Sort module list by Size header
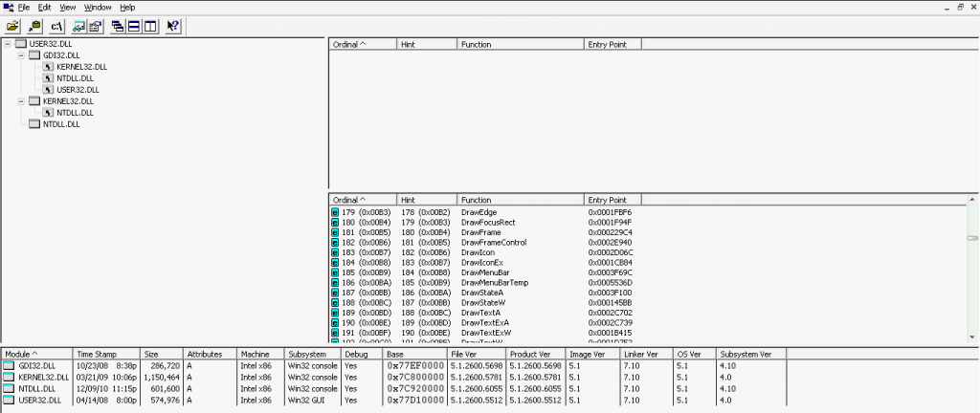980x413 pixels. pos(162,355)
